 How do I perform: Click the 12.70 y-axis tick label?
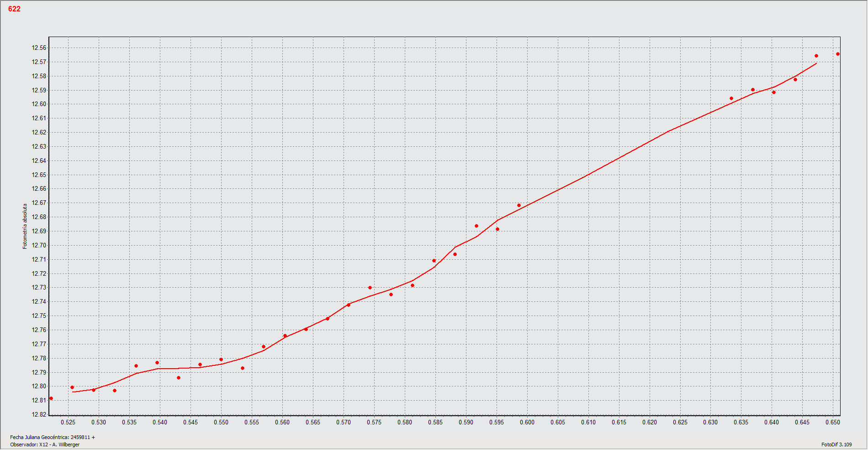pos(39,246)
